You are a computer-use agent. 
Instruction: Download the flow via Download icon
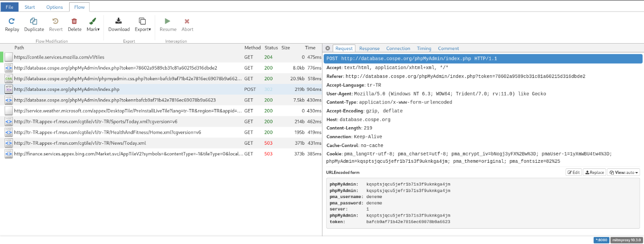coord(119,21)
